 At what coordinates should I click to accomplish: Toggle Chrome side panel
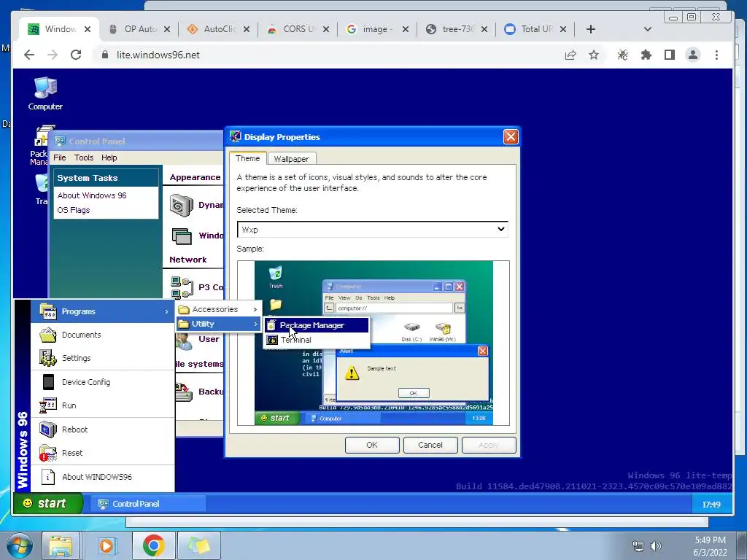click(670, 55)
